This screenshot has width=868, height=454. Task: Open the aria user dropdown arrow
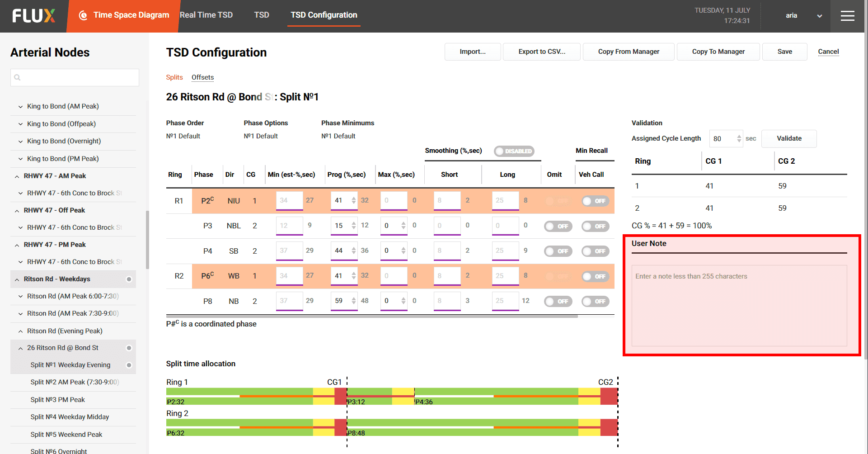[820, 16]
